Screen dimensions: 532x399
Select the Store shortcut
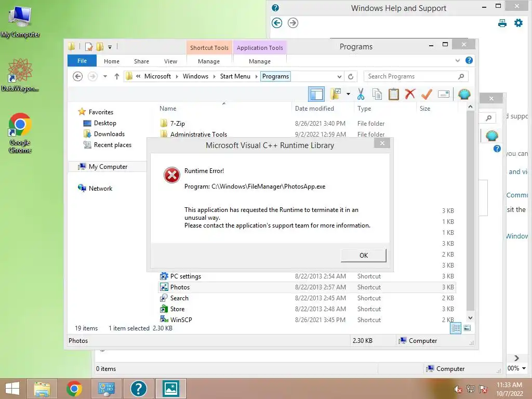point(177,309)
